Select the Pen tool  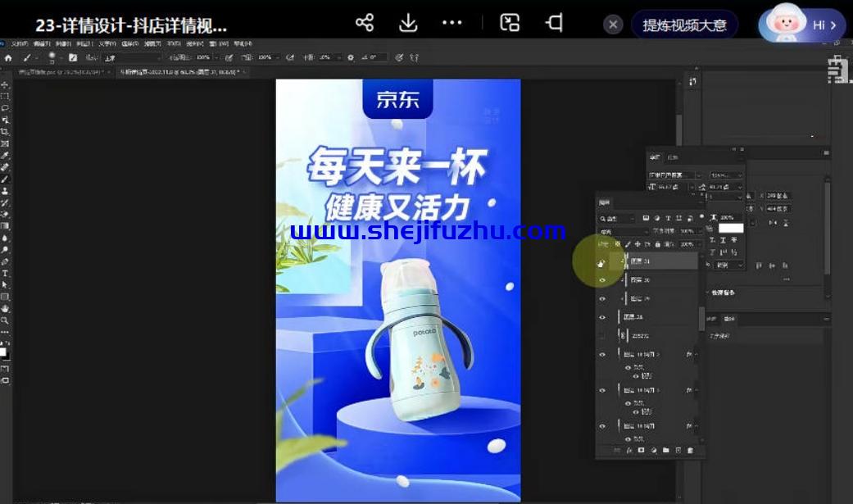[5, 261]
